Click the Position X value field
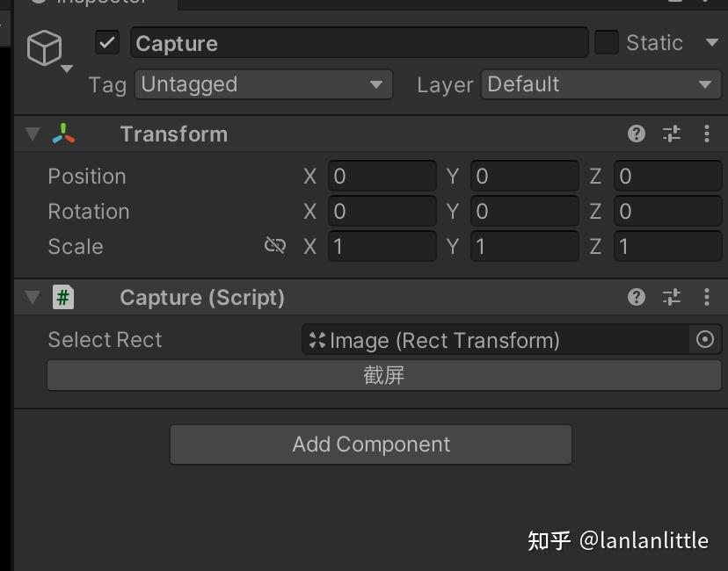 point(382,176)
